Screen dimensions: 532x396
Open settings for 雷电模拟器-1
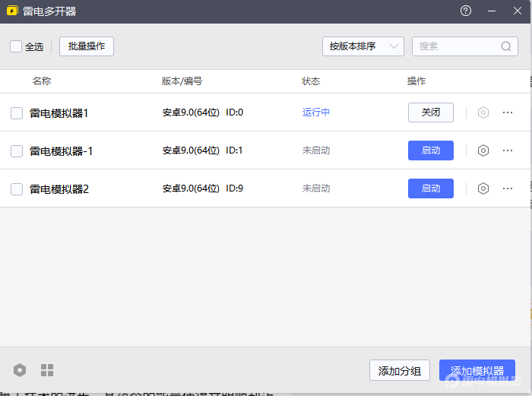click(483, 150)
